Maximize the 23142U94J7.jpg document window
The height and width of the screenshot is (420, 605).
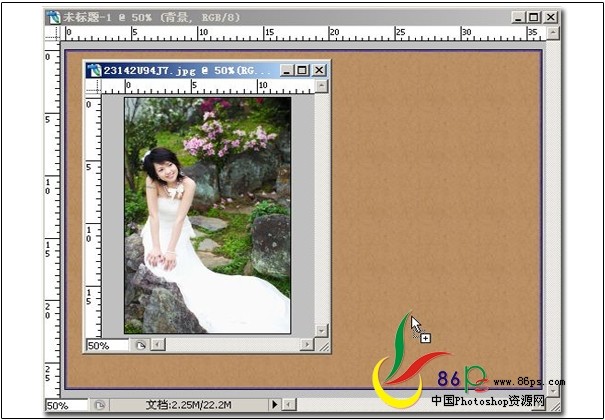(302, 71)
